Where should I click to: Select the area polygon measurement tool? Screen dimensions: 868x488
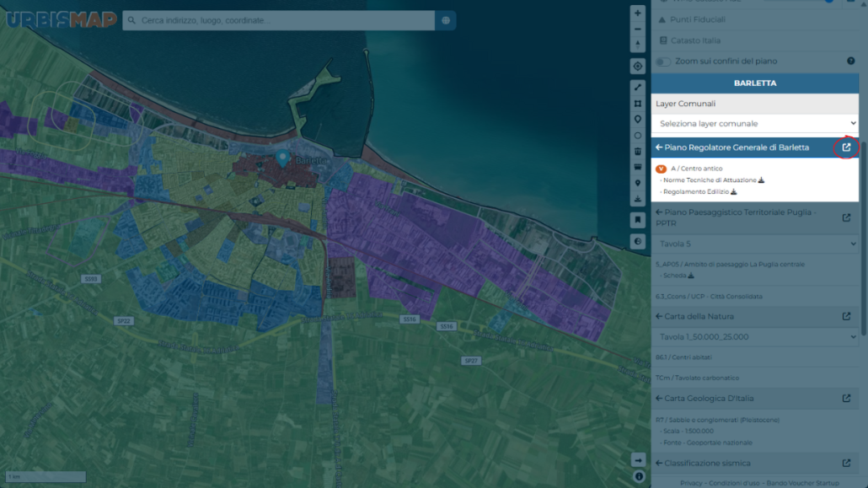[638, 104]
